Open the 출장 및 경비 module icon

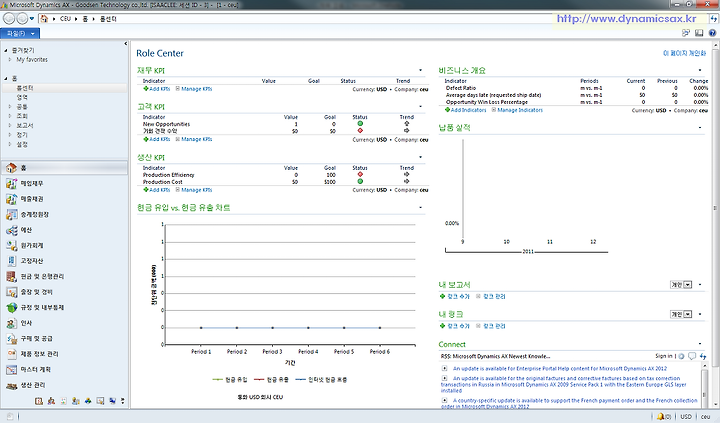pyautogui.click(x=11, y=292)
